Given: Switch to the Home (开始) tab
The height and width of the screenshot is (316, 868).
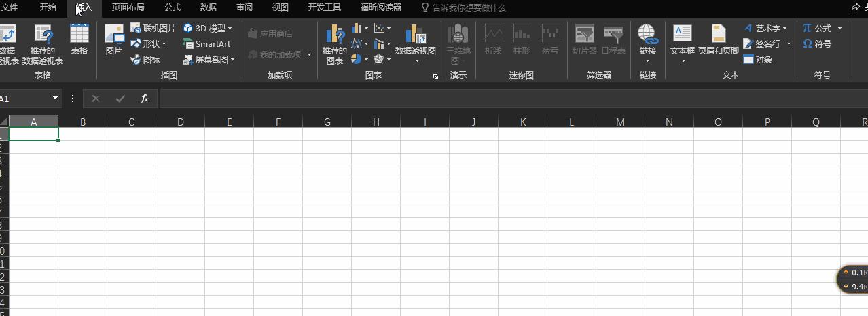Looking at the screenshot, I should pos(48,7).
